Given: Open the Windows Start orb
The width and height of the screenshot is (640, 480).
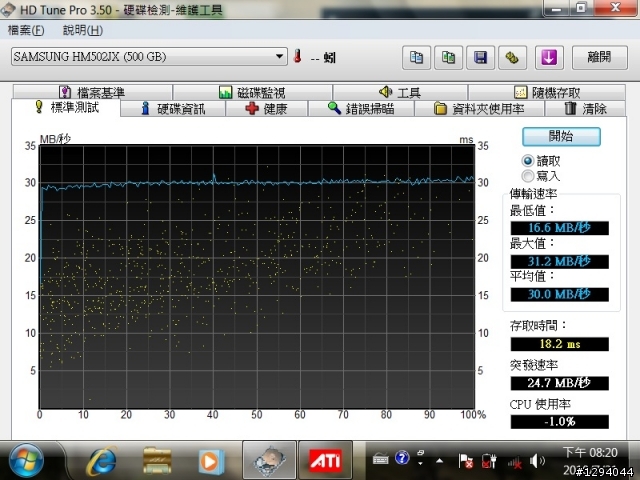Looking at the screenshot, I should point(27,461).
